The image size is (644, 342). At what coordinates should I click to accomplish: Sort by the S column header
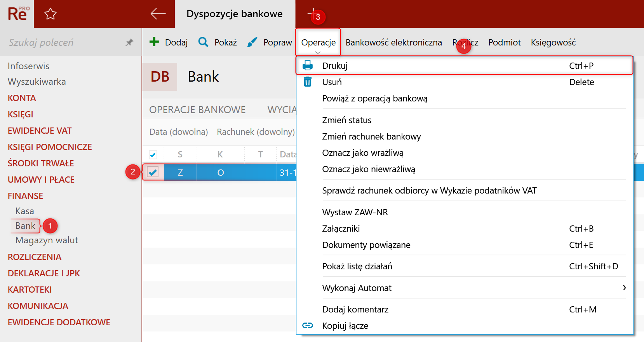180,155
